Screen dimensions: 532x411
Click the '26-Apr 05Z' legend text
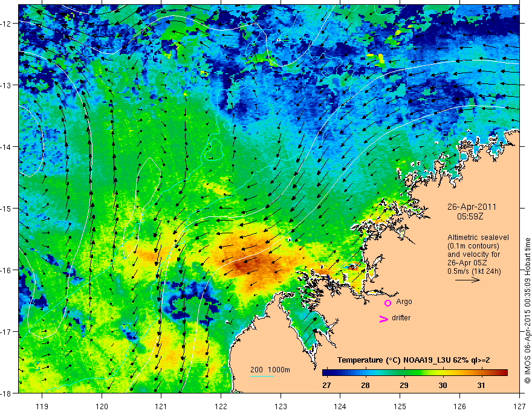pyautogui.click(x=466, y=263)
